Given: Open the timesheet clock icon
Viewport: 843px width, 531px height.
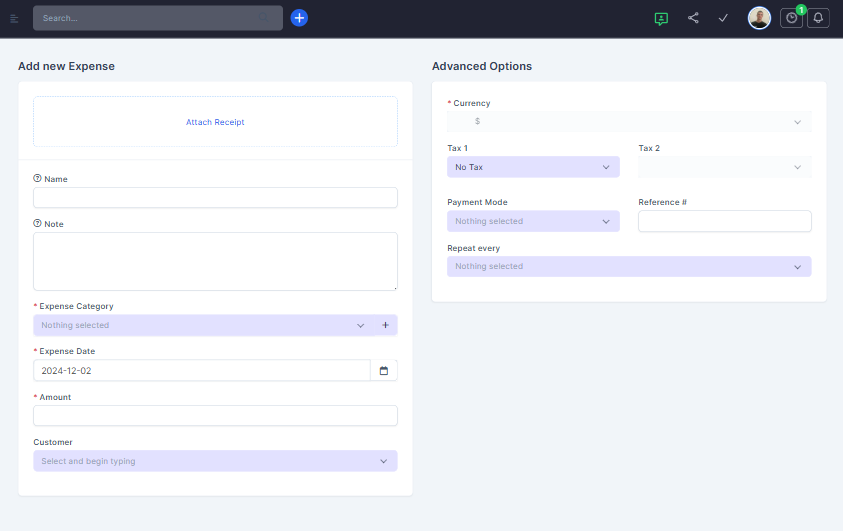Looking at the screenshot, I should [791, 18].
